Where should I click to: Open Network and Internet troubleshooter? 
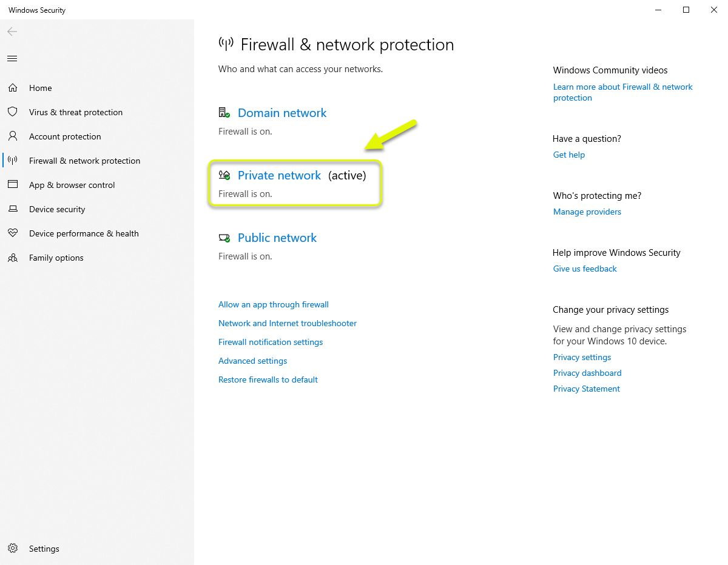(x=287, y=323)
